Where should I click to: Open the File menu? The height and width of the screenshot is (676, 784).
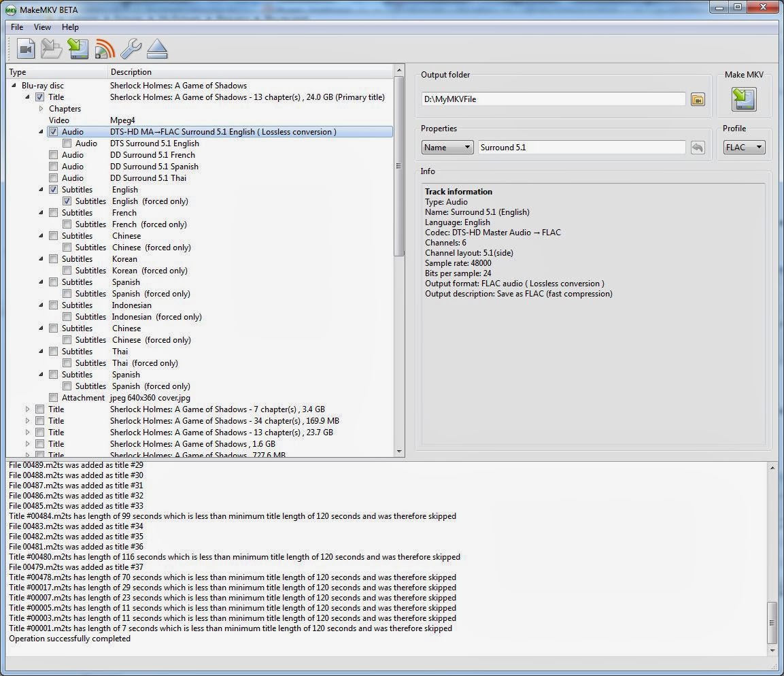click(x=17, y=27)
